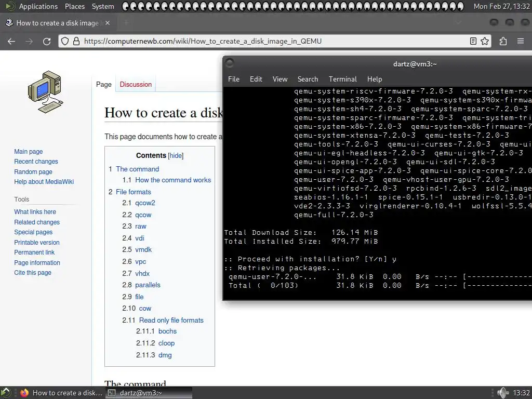
Task: Click the terminal window title dartz@vm3:~
Action: click(415, 64)
